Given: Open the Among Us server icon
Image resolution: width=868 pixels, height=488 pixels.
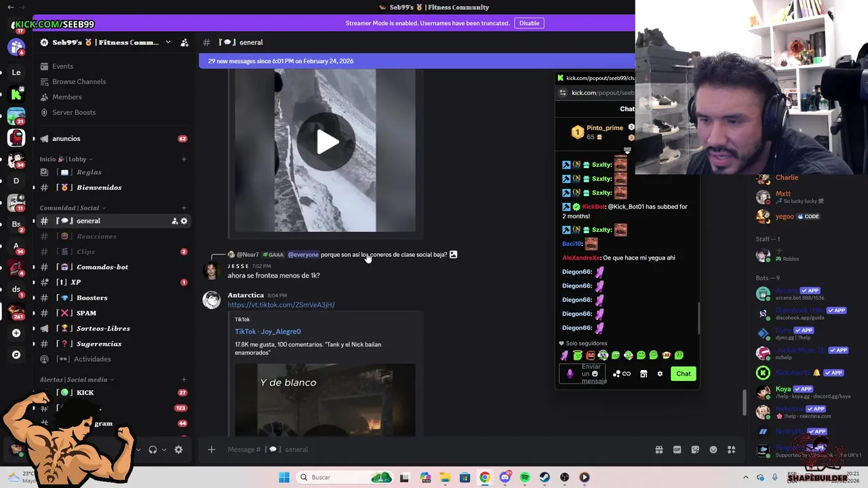Looking at the screenshot, I should [16, 138].
